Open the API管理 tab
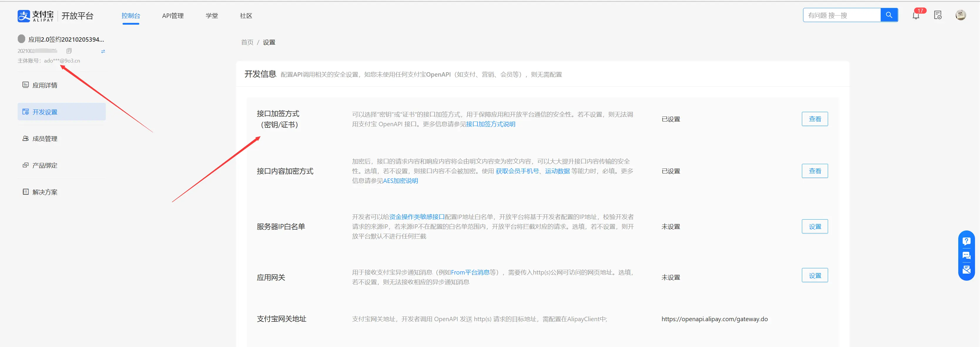The width and height of the screenshot is (980, 347). [173, 16]
